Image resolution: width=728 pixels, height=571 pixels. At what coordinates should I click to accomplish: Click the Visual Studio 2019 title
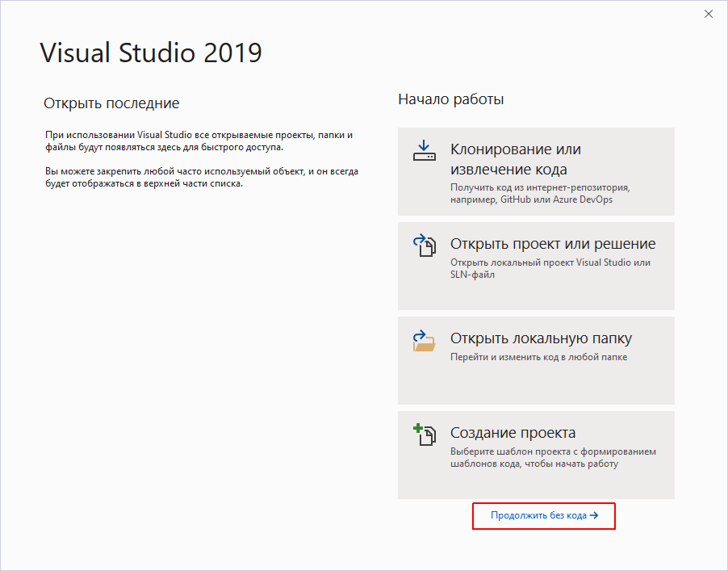coord(151,53)
